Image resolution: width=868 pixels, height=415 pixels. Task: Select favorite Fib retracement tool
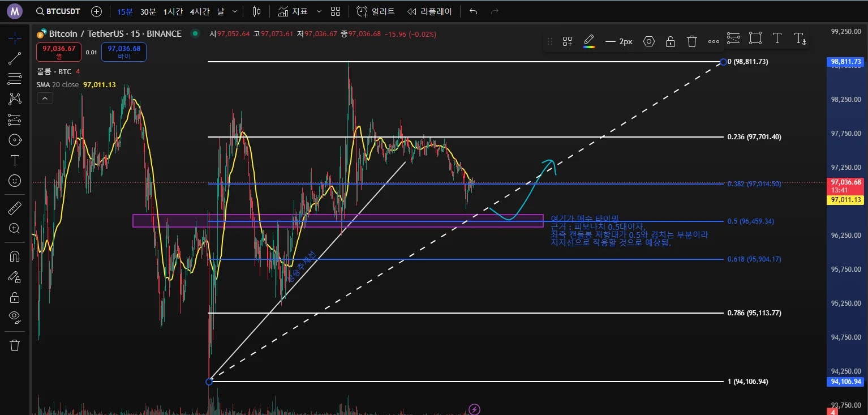pyautogui.click(x=733, y=38)
